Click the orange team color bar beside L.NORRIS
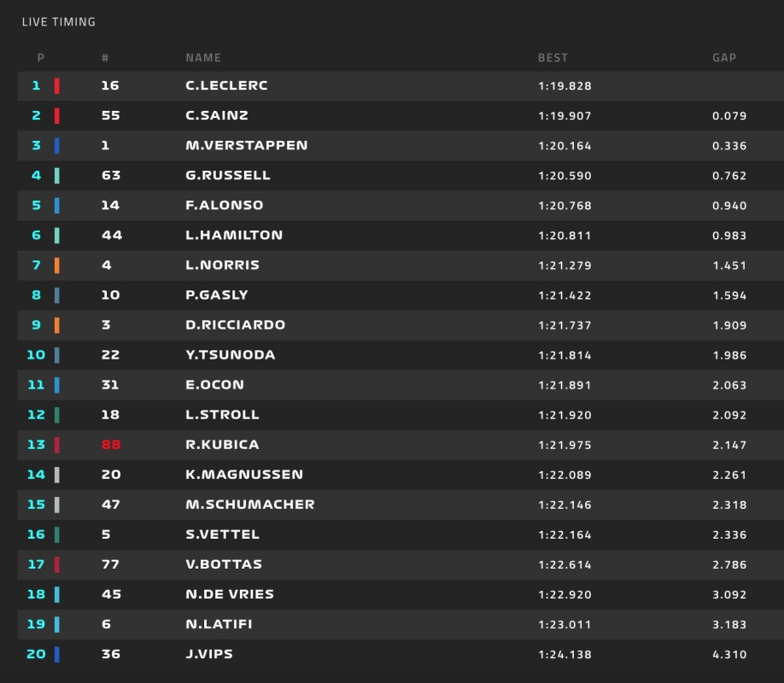Viewport: 784px width, 683px height. pos(57,266)
